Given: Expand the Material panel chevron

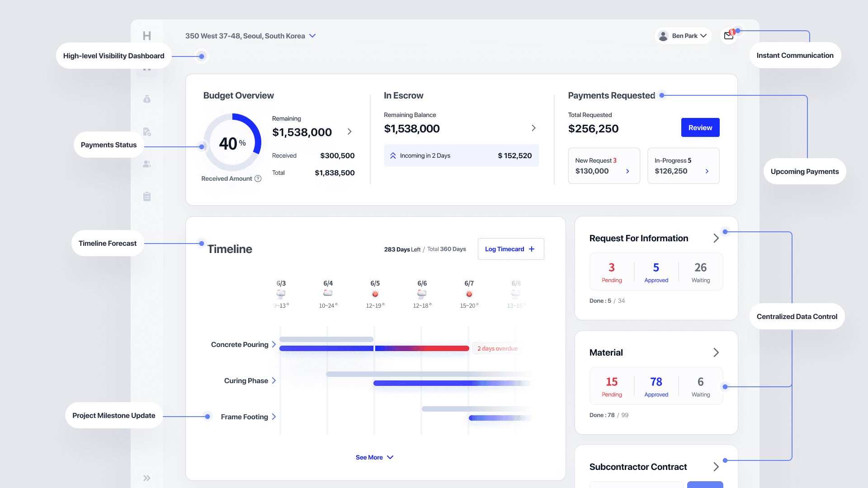Looking at the screenshot, I should (716, 352).
